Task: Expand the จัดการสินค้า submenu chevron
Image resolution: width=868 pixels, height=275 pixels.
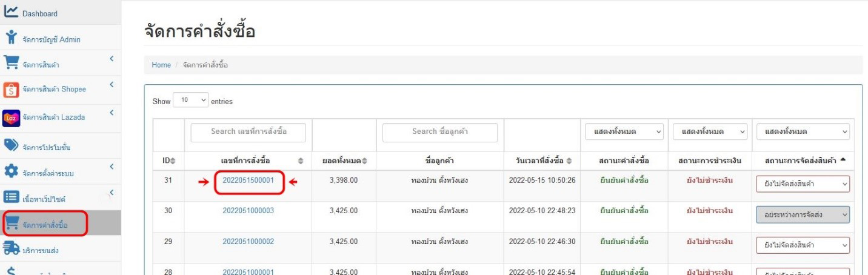Action: click(112, 59)
